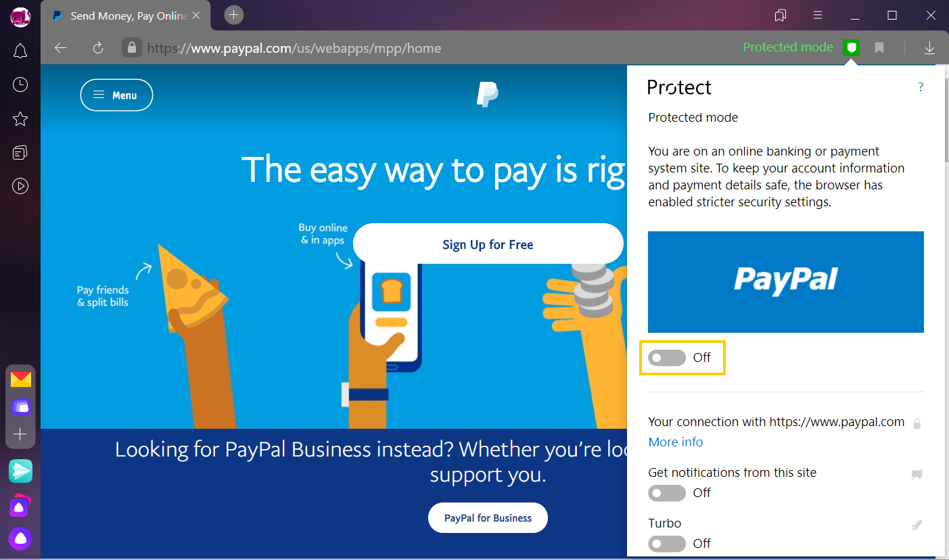Open the PayPal Menu button

116,95
